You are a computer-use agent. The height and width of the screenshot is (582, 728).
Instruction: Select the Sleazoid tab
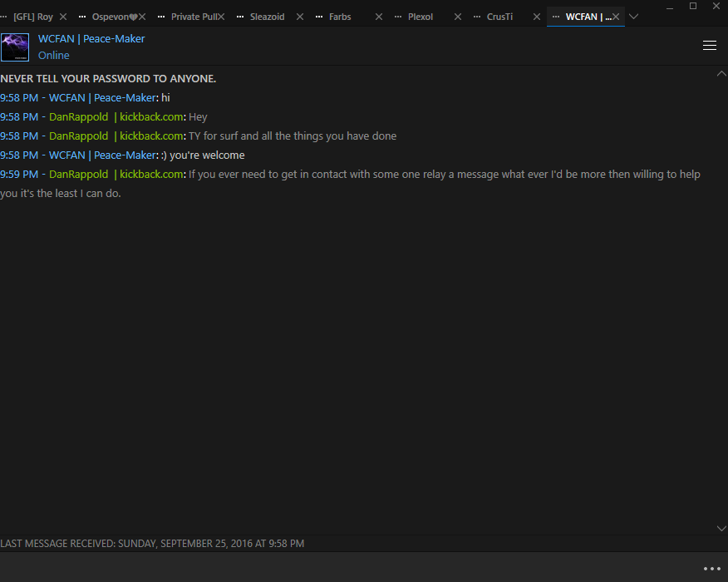coord(267,17)
